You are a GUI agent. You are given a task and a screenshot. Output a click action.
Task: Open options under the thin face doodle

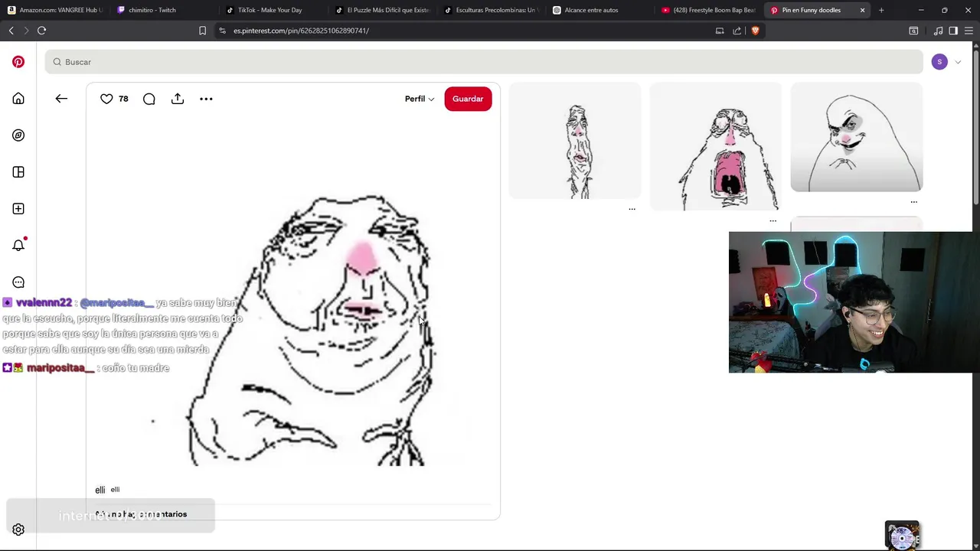pos(632,209)
